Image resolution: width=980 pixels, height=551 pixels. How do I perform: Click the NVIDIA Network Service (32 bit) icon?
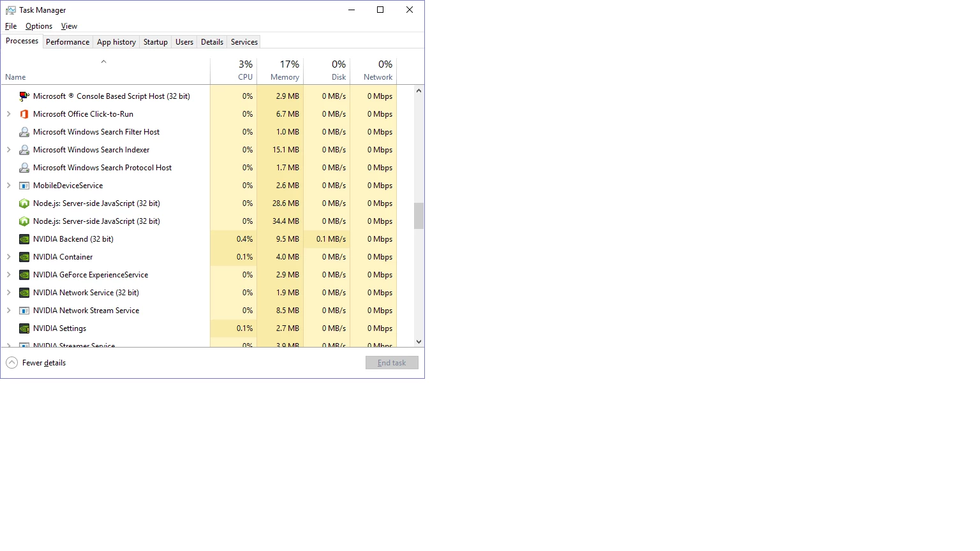pyautogui.click(x=24, y=293)
